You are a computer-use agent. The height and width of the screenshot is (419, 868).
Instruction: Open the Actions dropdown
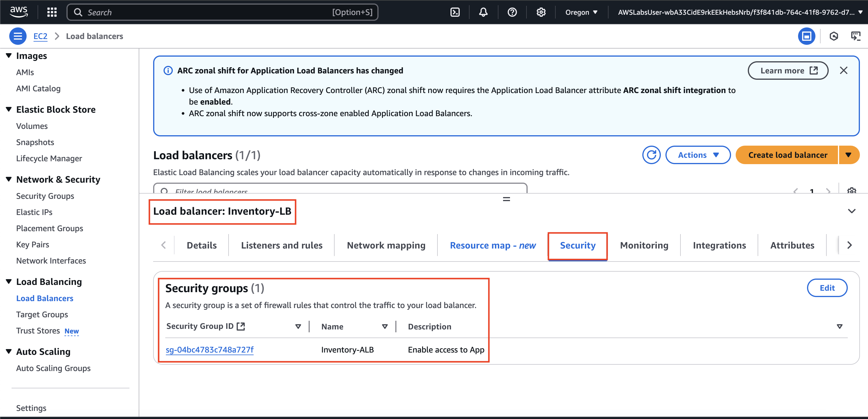coord(698,155)
